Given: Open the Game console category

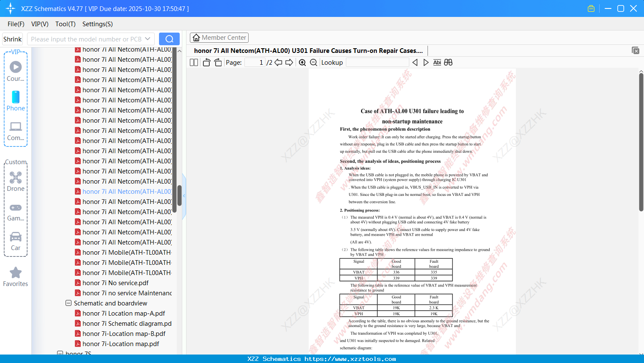Looking at the screenshot, I should (x=16, y=212).
